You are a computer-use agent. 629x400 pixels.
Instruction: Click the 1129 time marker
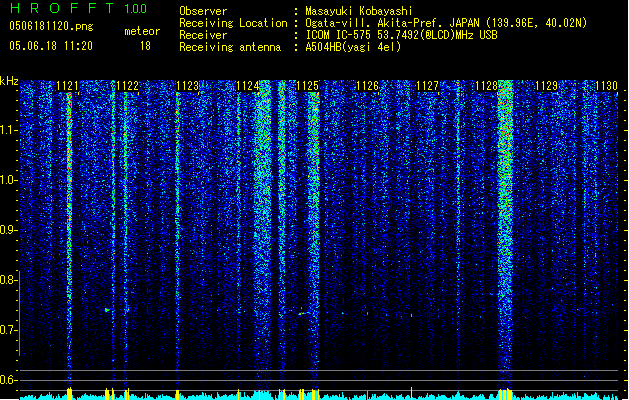[x=547, y=86]
